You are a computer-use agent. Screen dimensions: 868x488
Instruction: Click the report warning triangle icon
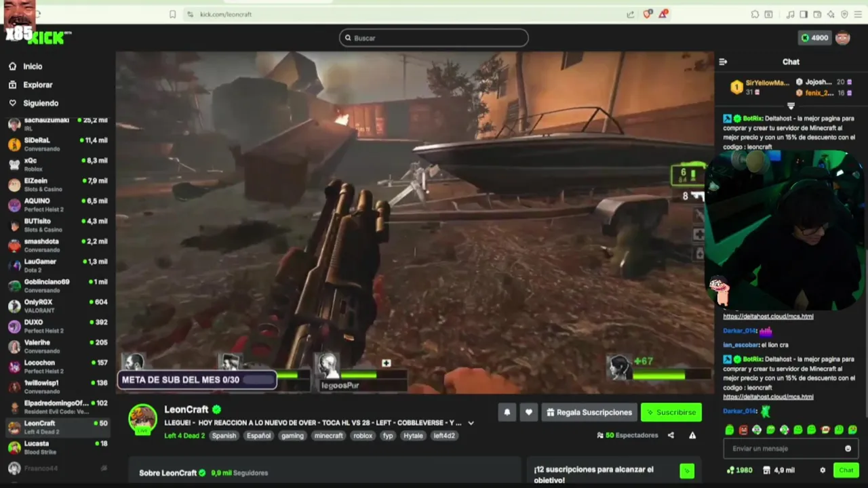(692, 435)
